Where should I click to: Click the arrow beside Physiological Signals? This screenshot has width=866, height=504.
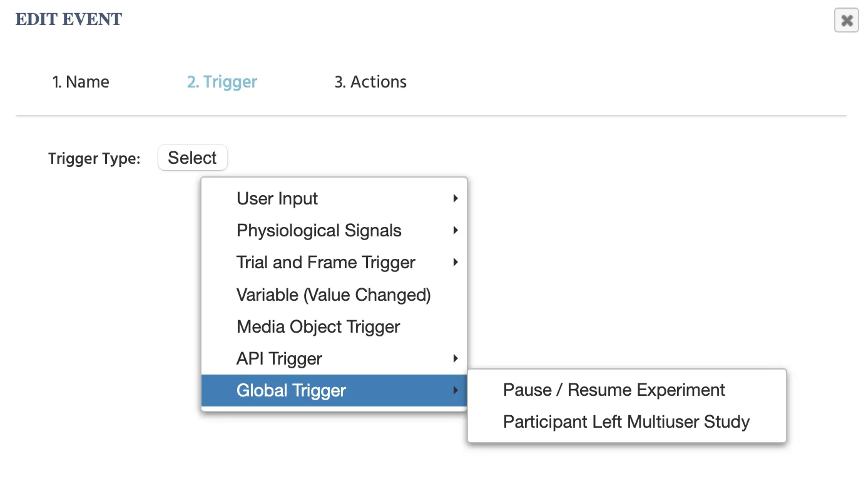coord(456,231)
